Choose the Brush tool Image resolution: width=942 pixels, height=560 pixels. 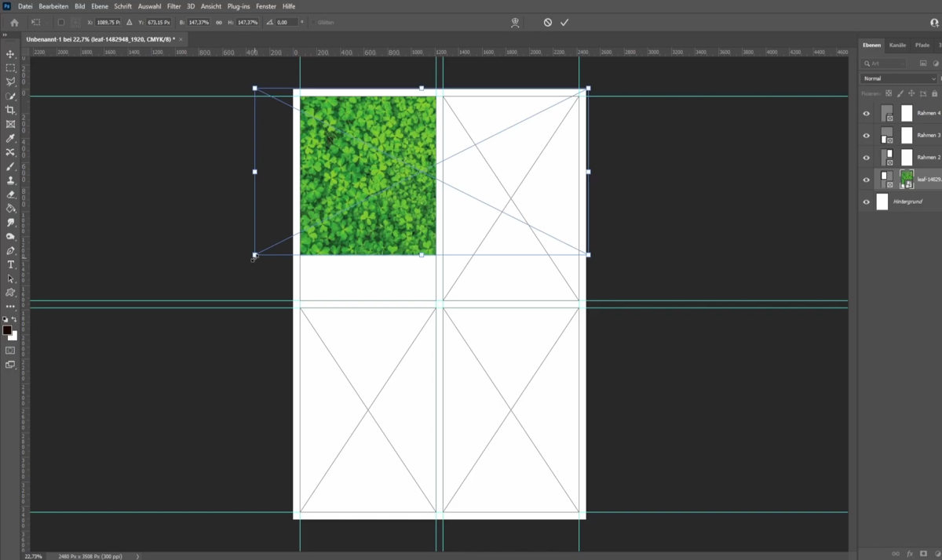(x=10, y=166)
